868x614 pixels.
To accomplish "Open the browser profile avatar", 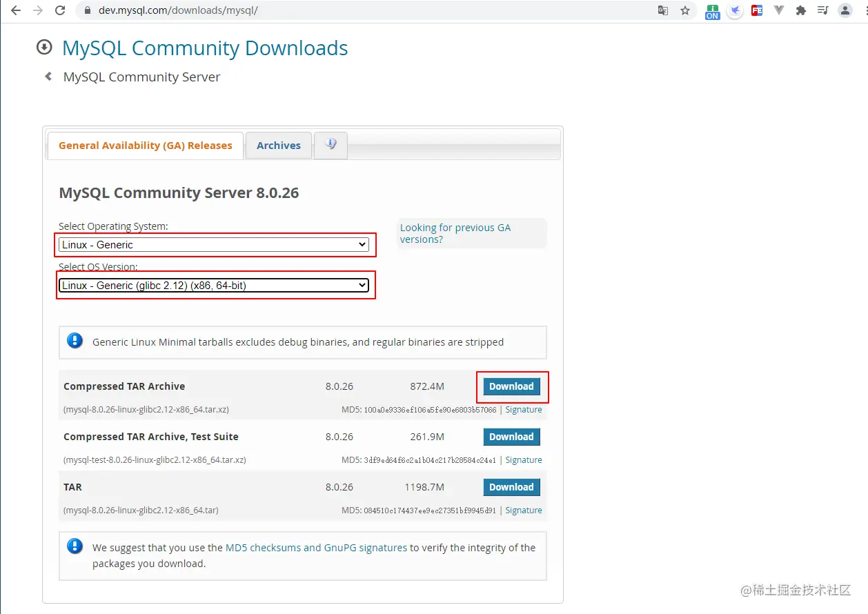I will [845, 10].
